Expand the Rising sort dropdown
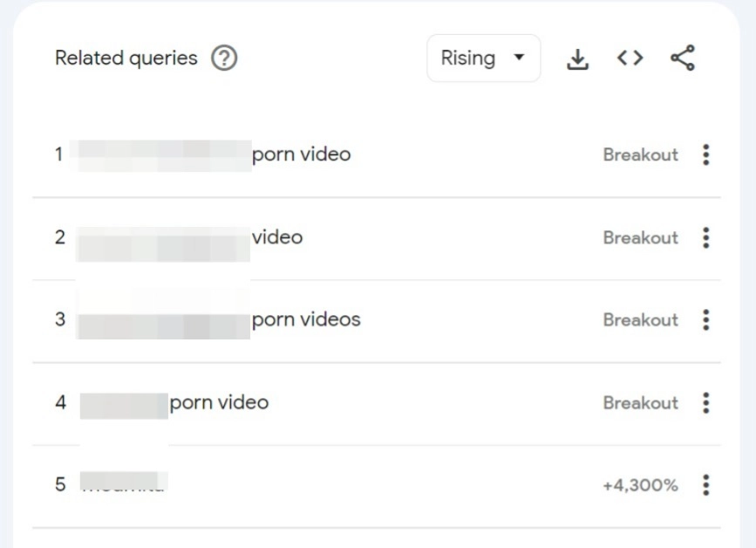This screenshot has height=548, width=756. coord(483,58)
